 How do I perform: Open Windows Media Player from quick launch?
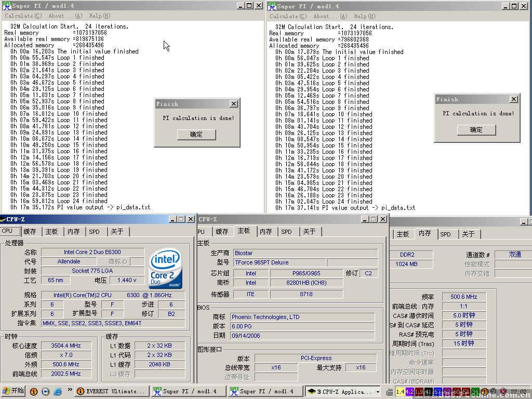[x=46, y=392]
